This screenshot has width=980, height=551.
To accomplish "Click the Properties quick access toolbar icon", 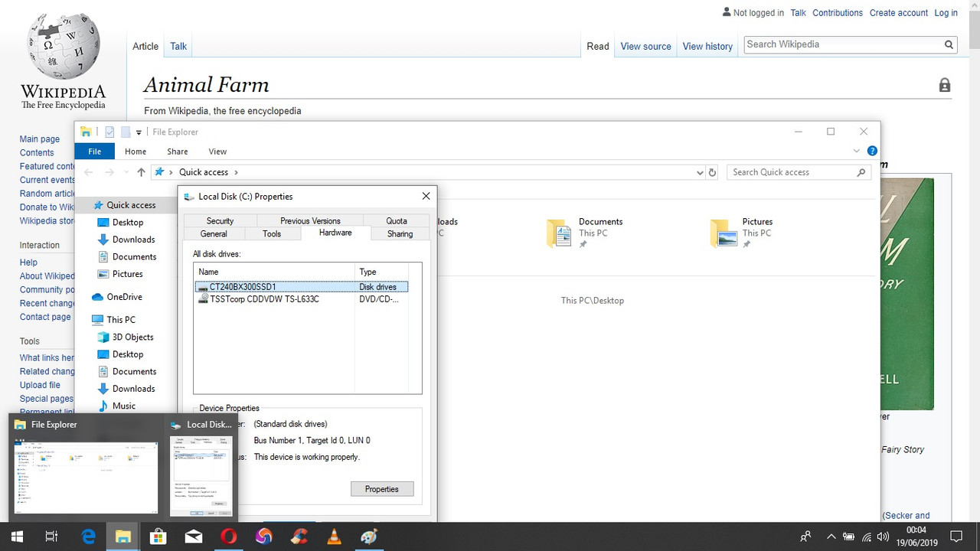I will (109, 132).
